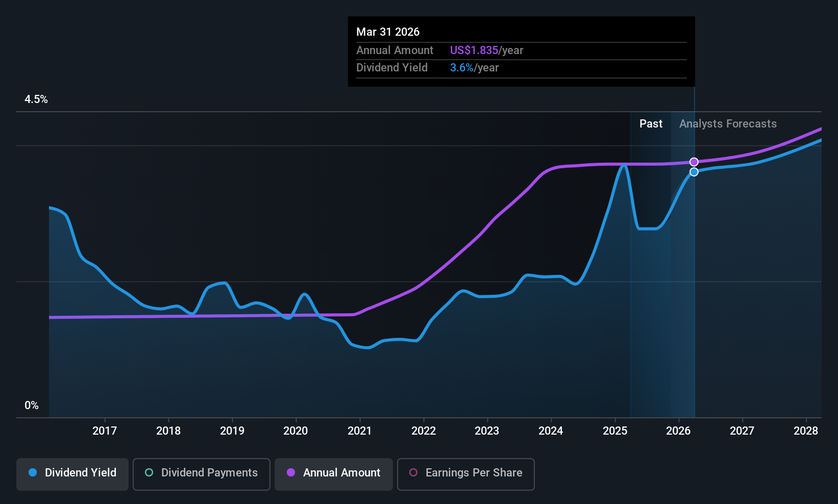Click the 2028 x-axis label
838x504 pixels.
click(806, 431)
